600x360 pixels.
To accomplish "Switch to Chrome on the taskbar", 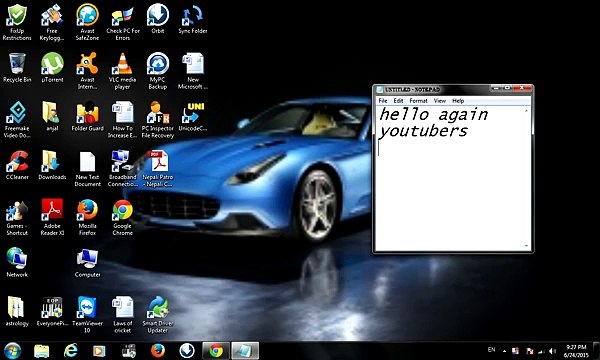I will click(216, 351).
